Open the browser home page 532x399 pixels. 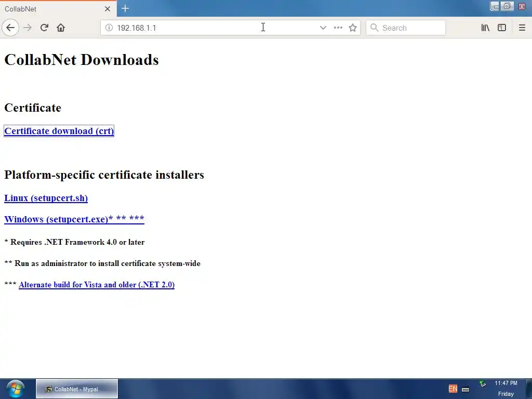(61, 28)
